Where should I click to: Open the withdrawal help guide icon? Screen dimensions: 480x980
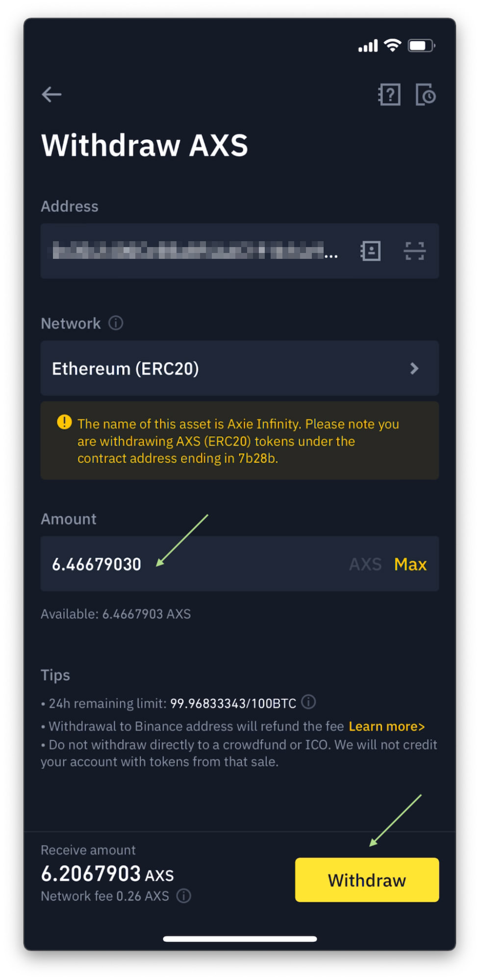pos(389,94)
